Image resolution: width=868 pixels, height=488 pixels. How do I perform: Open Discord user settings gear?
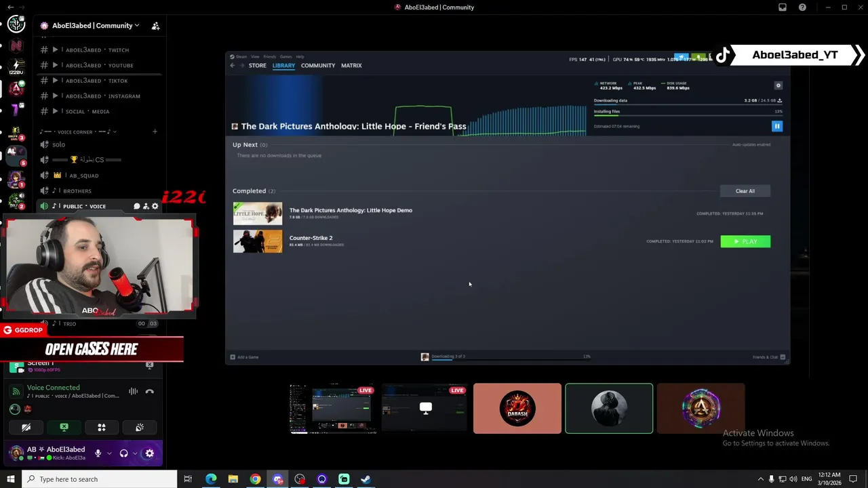tap(149, 453)
